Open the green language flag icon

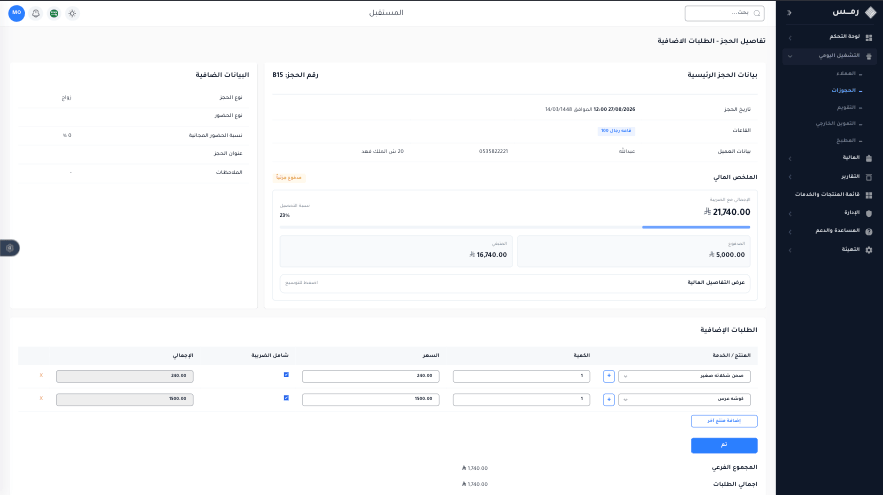click(x=54, y=13)
